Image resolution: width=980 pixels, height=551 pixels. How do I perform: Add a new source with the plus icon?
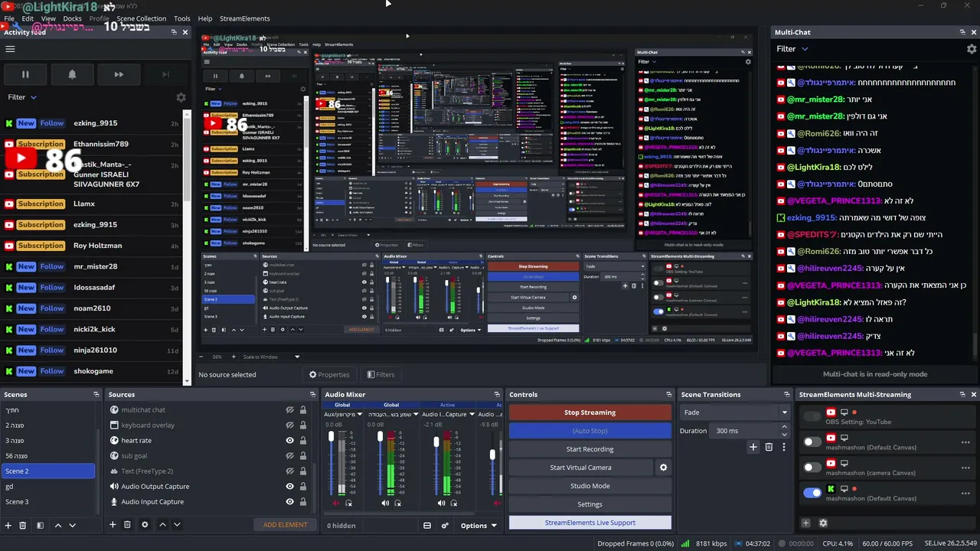coord(113,525)
